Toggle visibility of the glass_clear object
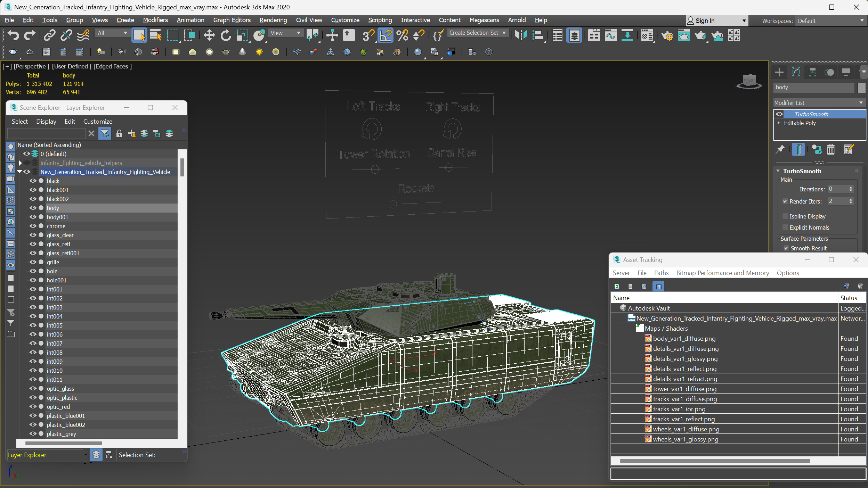This screenshot has height=488, width=868. click(x=33, y=235)
